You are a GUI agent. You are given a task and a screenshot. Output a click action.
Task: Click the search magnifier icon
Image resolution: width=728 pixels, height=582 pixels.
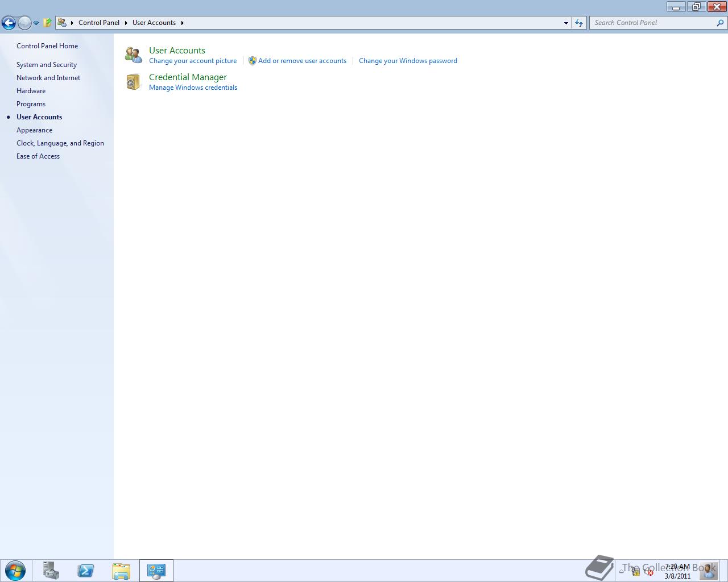coord(721,23)
